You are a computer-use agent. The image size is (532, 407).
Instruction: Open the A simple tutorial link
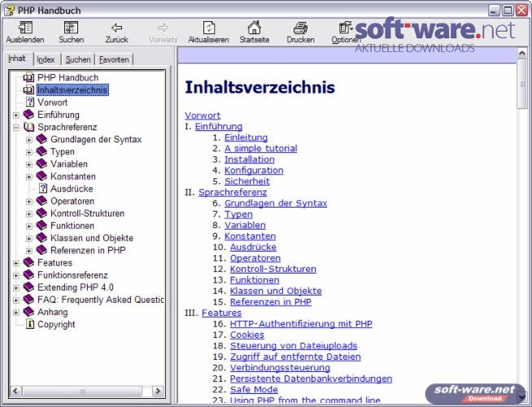point(260,148)
